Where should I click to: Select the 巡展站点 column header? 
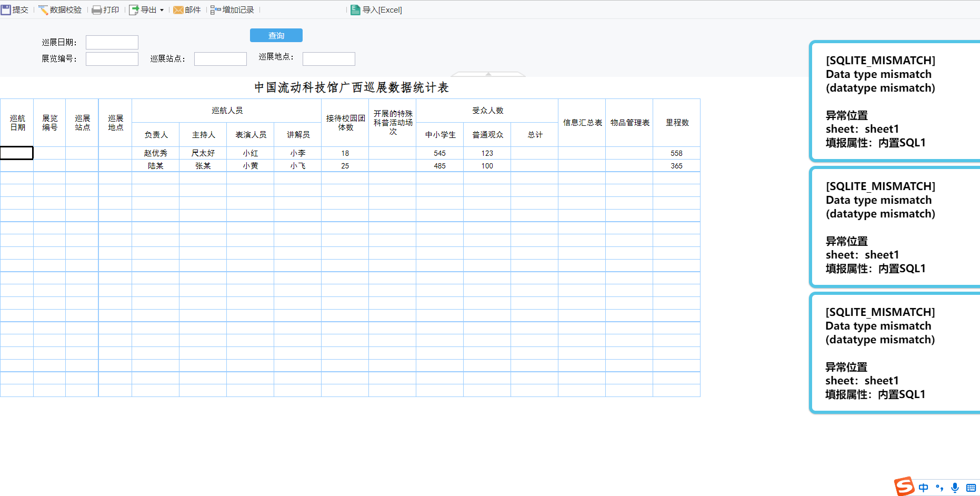pyautogui.click(x=82, y=123)
